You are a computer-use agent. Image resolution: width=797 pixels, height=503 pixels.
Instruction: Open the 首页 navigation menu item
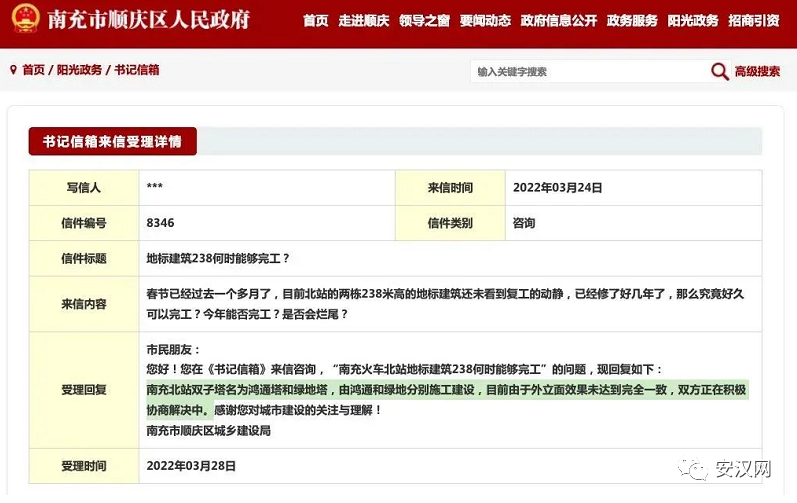click(316, 20)
